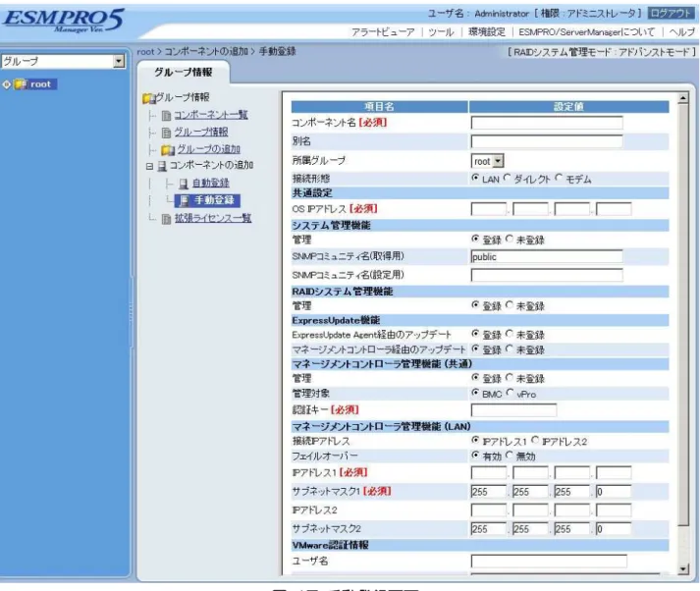Screen dimensions: 700x591
Task: Click the 拡張ライセンス一覧 document icon
Action: tap(166, 219)
